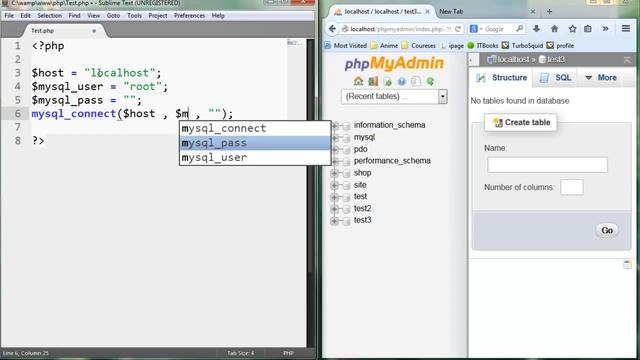This screenshot has height=360, width=640.
Task: Click the Firefox back arrow
Action: [332, 29]
